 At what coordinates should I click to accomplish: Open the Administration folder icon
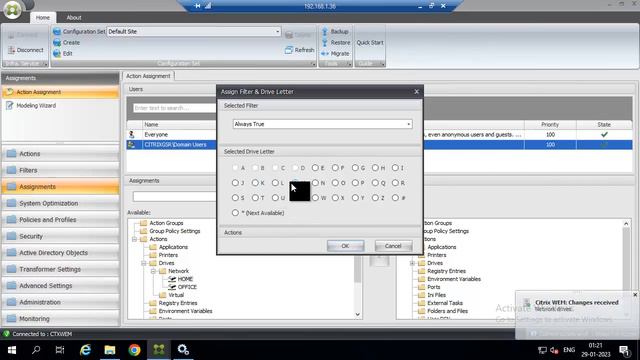click(x=11, y=302)
